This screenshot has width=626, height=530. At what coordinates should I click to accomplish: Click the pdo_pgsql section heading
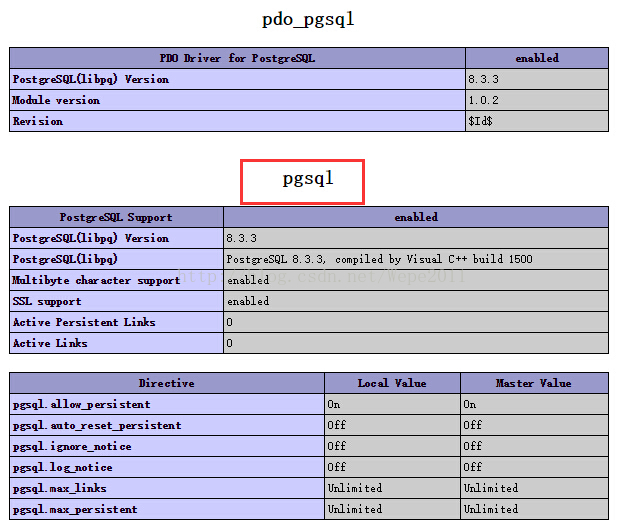[x=308, y=20]
